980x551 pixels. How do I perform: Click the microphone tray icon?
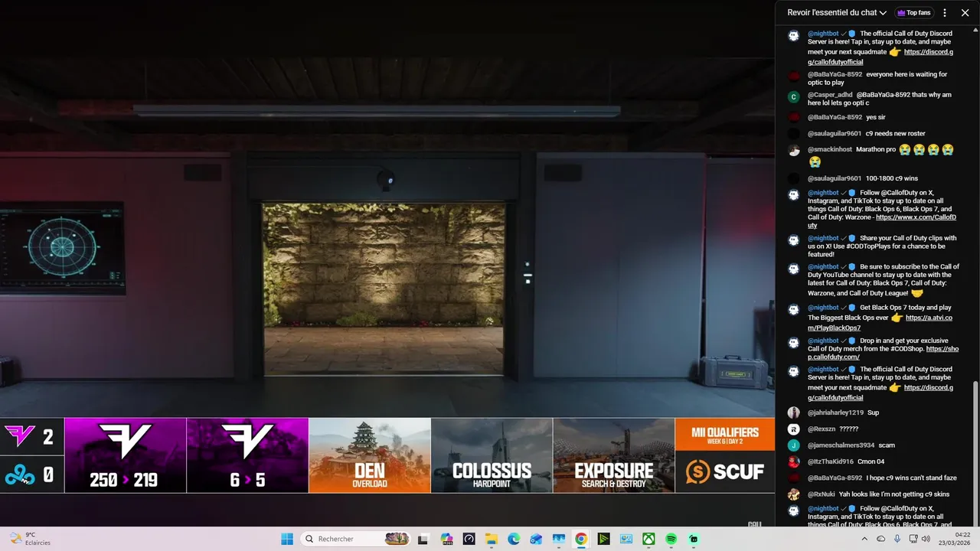click(x=897, y=539)
